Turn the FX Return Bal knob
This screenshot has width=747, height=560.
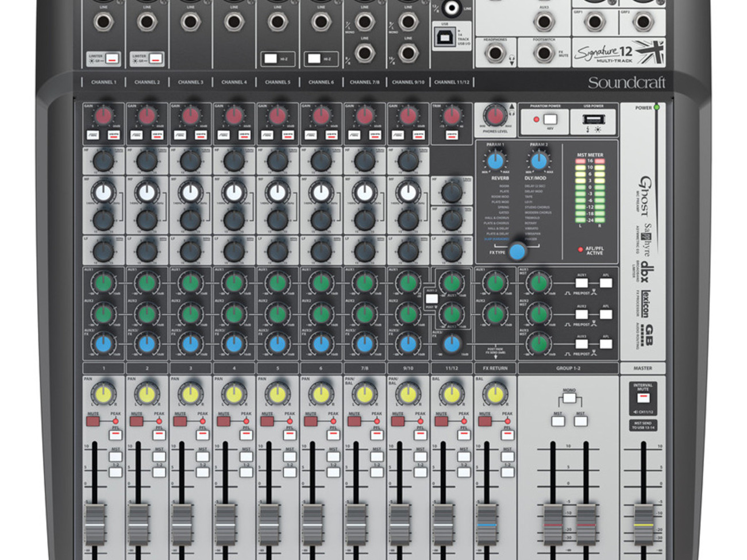pos(495,395)
